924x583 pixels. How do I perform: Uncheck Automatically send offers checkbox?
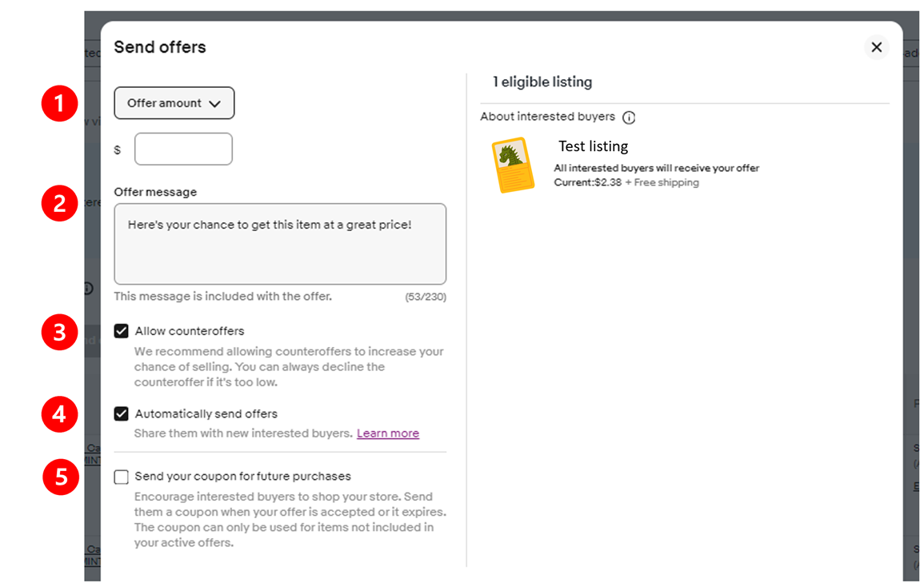(x=122, y=414)
